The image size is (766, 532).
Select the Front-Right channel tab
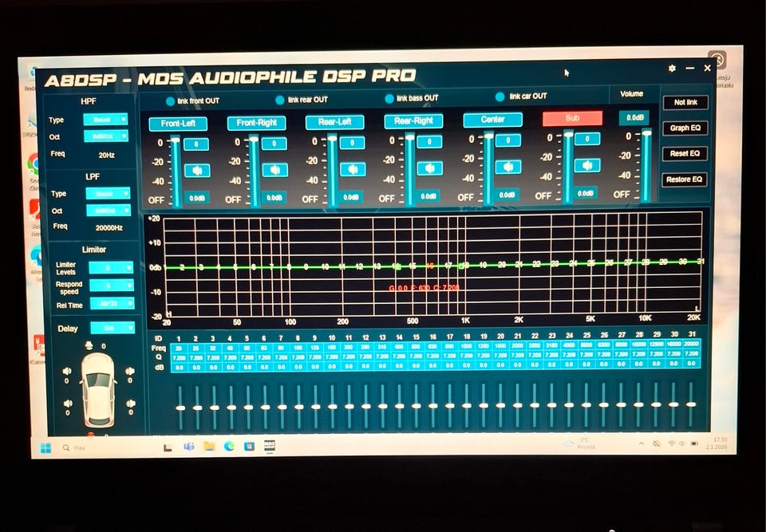click(256, 123)
